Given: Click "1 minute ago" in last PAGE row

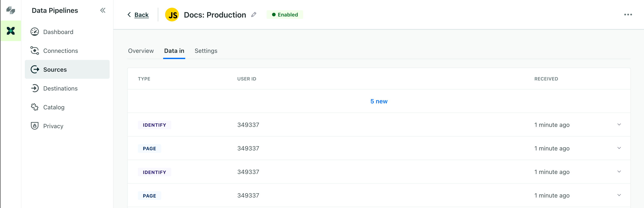Looking at the screenshot, I should (552, 195).
